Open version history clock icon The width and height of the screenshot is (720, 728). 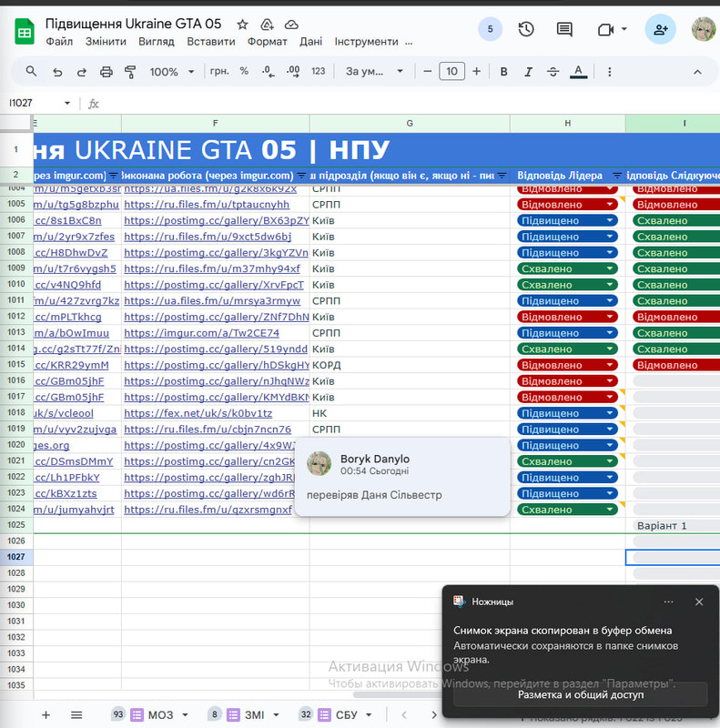click(x=526, y=30)
